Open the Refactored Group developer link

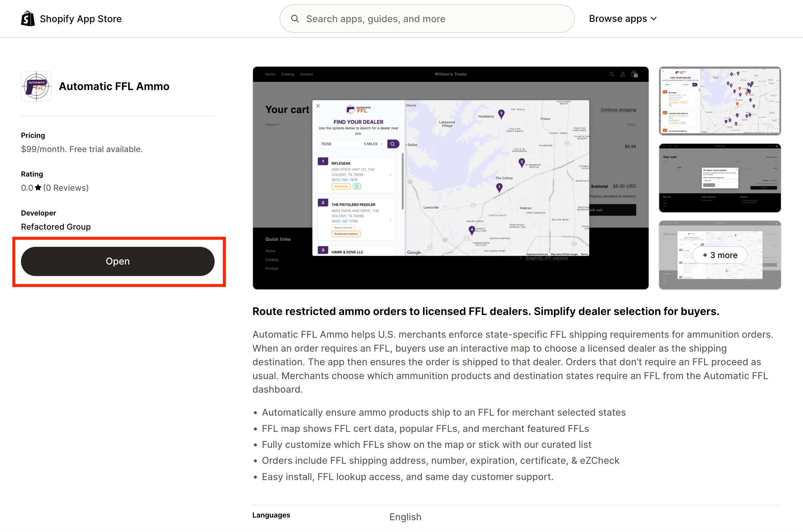56,227
